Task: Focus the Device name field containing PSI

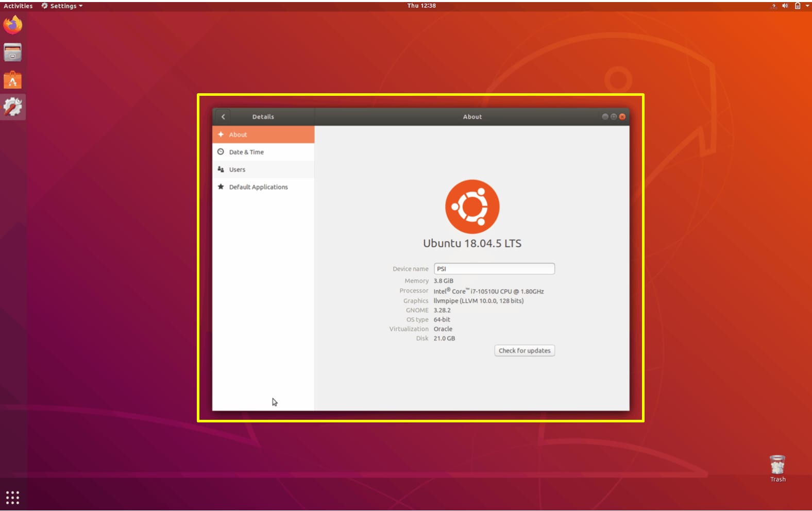Action: coord(494,269)
